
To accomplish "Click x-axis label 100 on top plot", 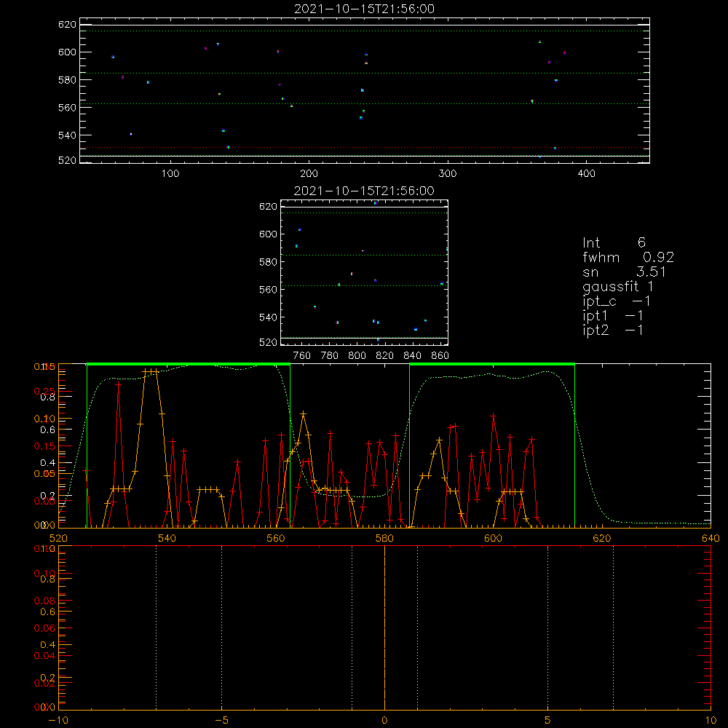I will (170, 174).
